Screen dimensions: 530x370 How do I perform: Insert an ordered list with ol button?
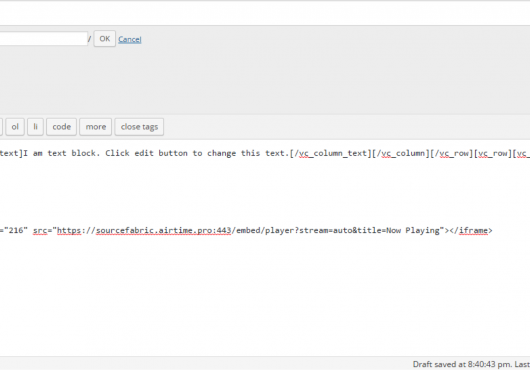[15, 127]
